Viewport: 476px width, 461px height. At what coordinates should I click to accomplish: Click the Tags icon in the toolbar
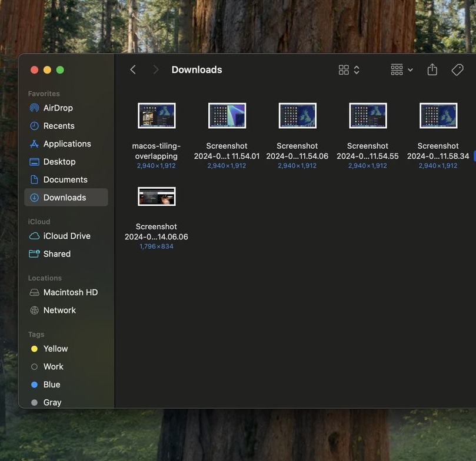pyautogui.click(x=457, y=69)
